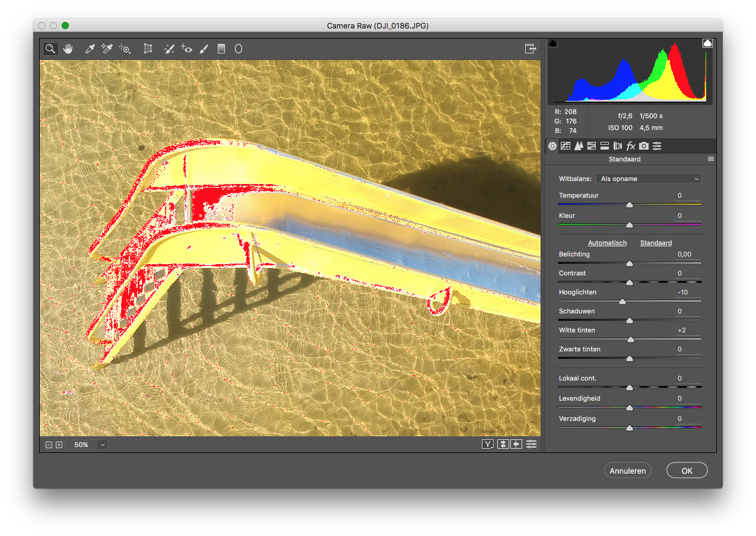The image size is (756, 536).
Task: Select the Graduated Filter tool
Action: 221,49
